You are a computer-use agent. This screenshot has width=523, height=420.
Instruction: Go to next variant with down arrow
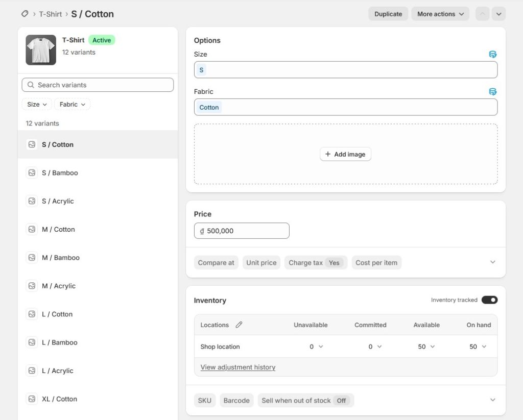tap(498, 14)
